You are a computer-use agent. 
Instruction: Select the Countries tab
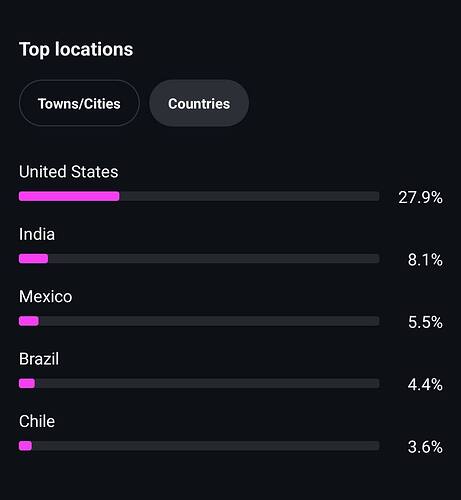(199, 103)
